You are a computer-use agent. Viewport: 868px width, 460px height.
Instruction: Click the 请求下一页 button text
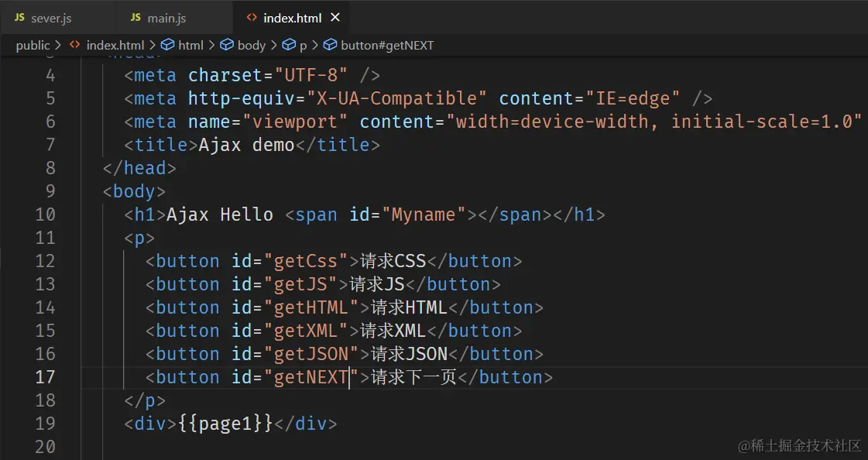[413, 377]
